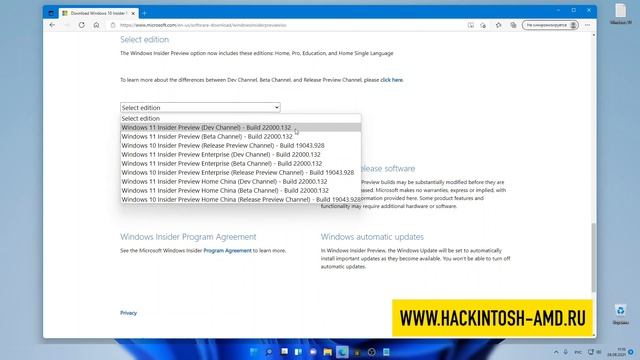The height and width of the screenshot is (360, 640).
Task: Open File Explorer from the taskbar
Action: click(x=327, y=352)
